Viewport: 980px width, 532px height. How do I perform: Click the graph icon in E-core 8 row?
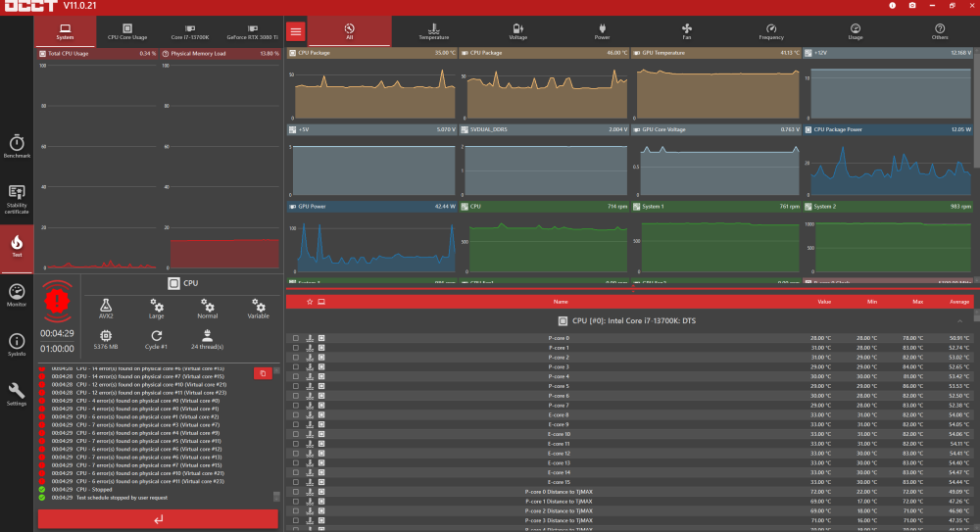pos(310,415)
